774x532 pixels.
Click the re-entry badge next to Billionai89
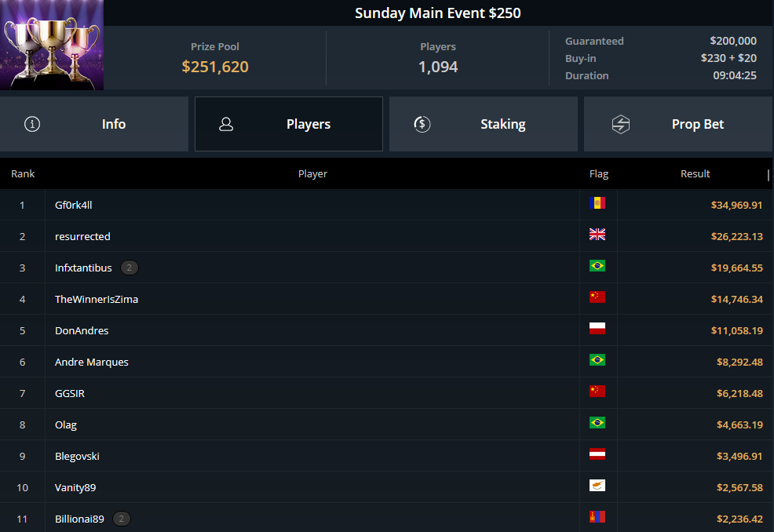[x=122, y=519]
